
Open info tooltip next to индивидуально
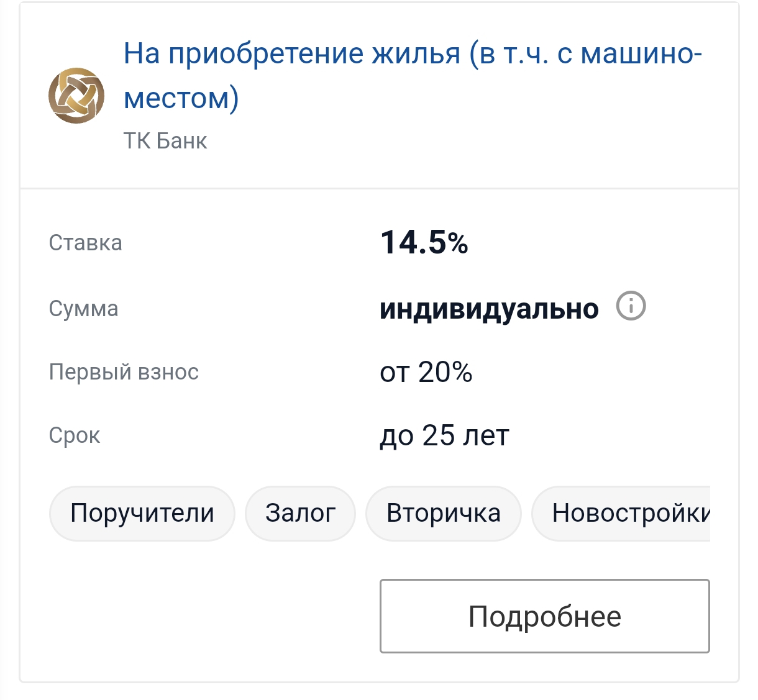point(631,307)
